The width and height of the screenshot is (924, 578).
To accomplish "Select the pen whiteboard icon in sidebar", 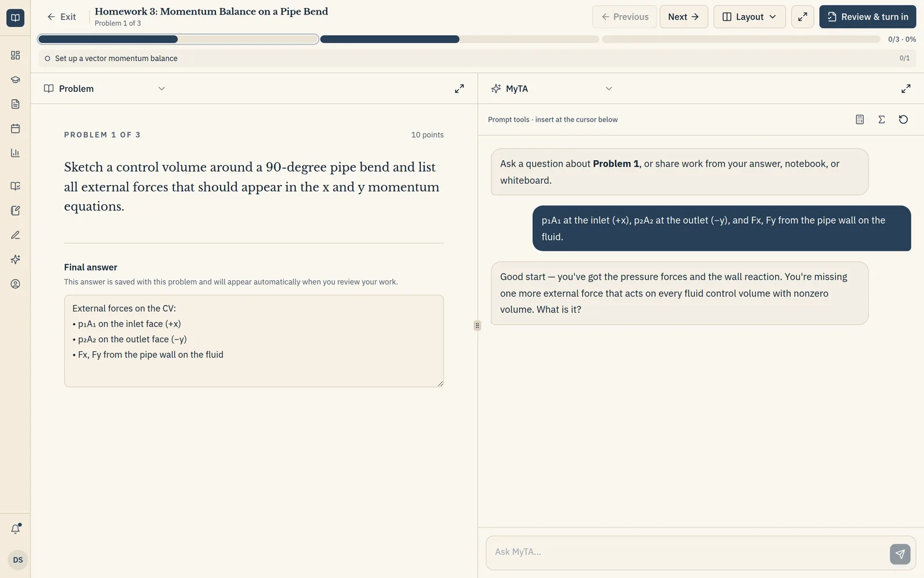I will 16,235.
